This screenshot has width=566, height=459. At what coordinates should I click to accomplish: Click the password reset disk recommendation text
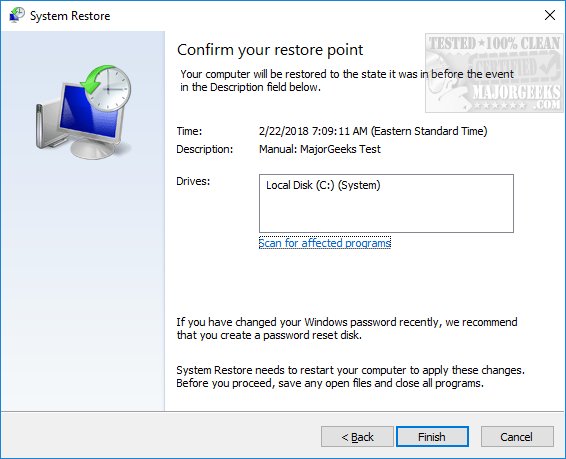pos(347,328)
